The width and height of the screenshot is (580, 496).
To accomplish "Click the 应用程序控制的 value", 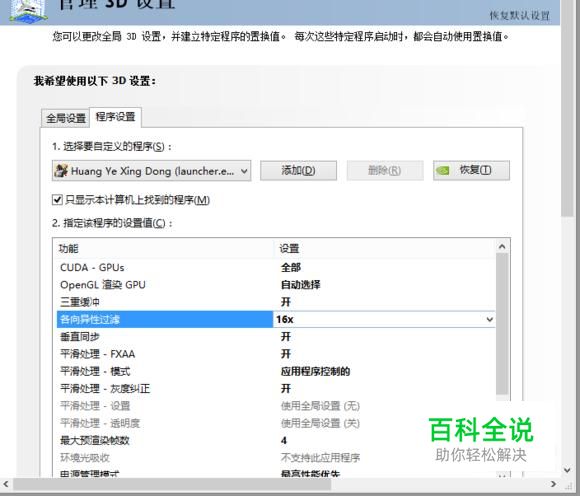I will (x=316, y=371).
